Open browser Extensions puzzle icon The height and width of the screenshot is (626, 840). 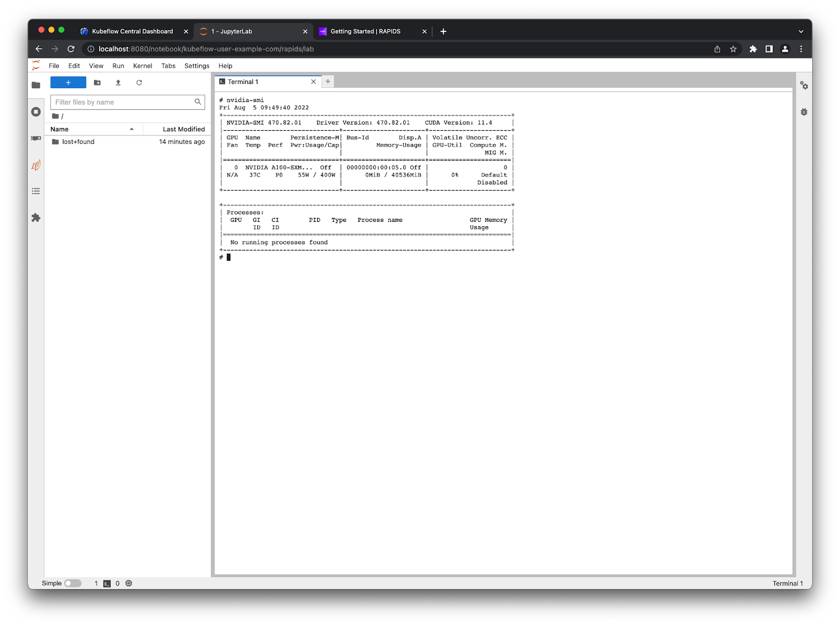pos(753,49)
